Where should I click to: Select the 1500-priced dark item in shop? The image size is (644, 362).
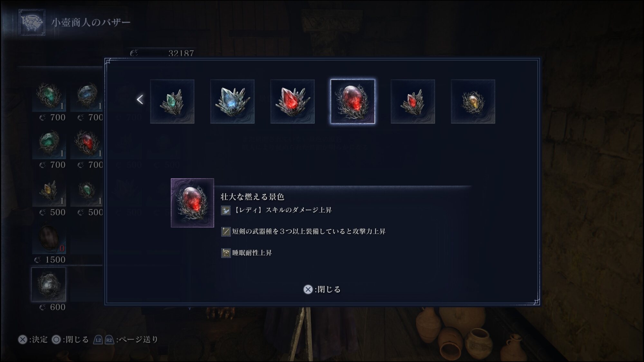click(x=49, y=238)
